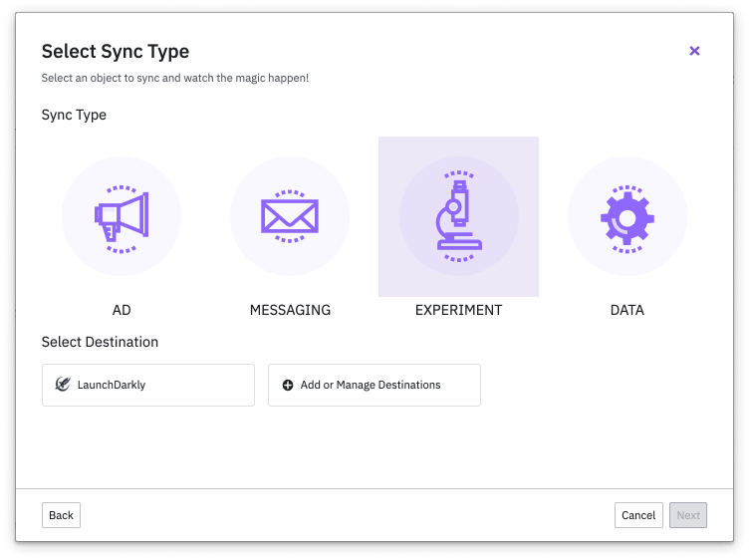The image size is (749, 560).
Task: Click the AD text label
Action: tap(122, 310)
